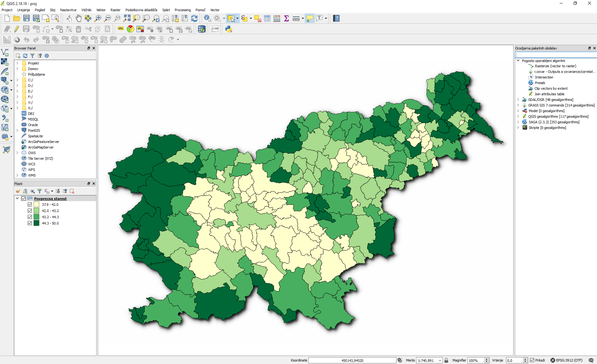Click the Identify Features tool

click(x=207, y=18)
